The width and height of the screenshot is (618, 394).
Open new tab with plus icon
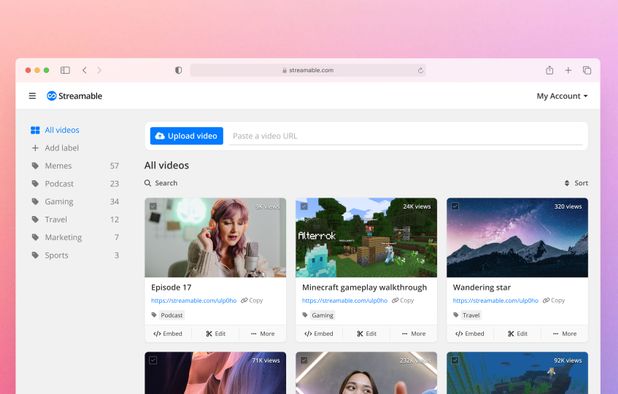click(568, 70)
